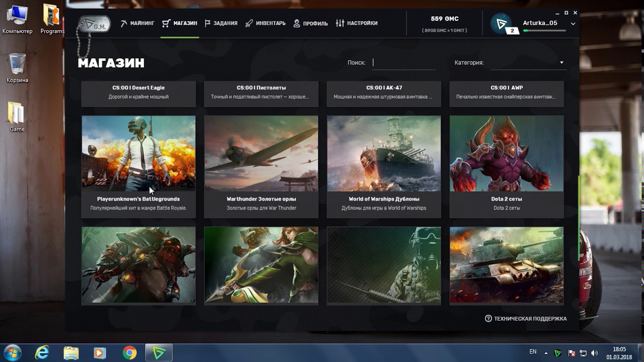Launch Google Chrome from taskbar

129,353
